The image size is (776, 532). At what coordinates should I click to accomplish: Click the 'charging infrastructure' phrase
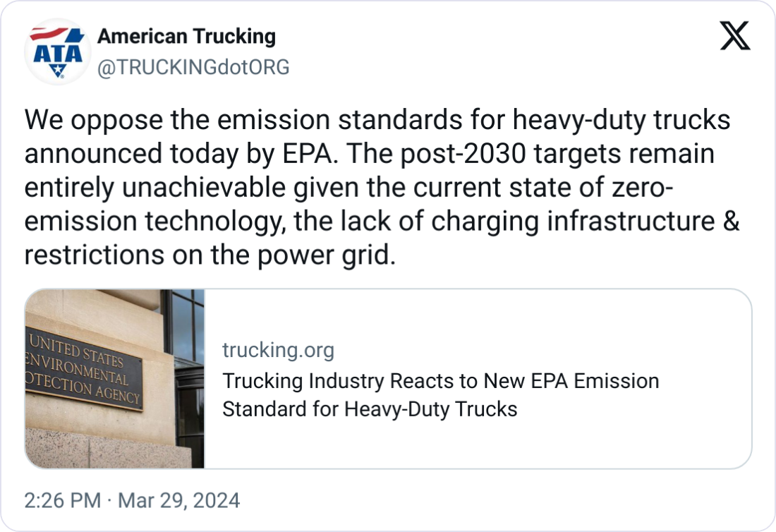(x=575, y=222)
